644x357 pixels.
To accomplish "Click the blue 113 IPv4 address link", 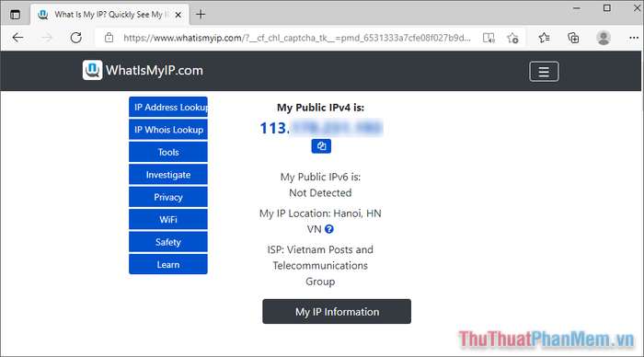I will 321,128.
